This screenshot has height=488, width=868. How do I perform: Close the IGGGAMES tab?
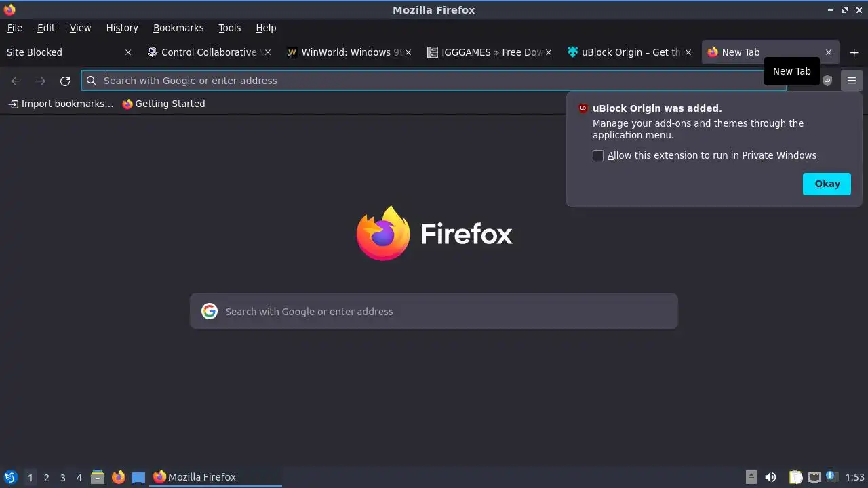pyautogui.click(x=549, y=52)
